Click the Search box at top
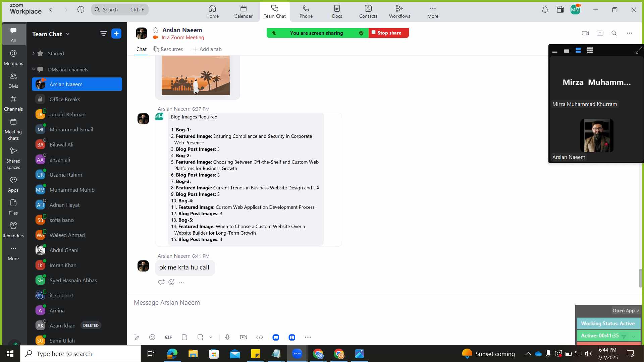The height and width of the screenshot is (362, 644). pyautogui.click(x=120, y=10)
